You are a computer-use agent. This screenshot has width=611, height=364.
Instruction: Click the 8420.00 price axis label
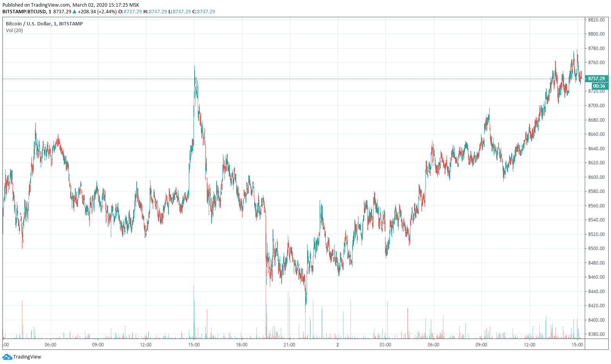tap(597, 306)
